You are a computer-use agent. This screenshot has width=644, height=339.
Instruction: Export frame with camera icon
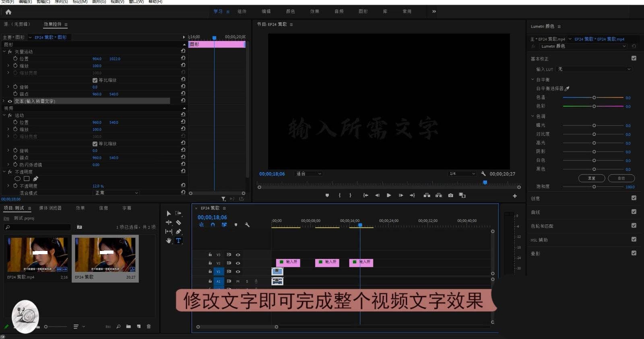point(450,195)
